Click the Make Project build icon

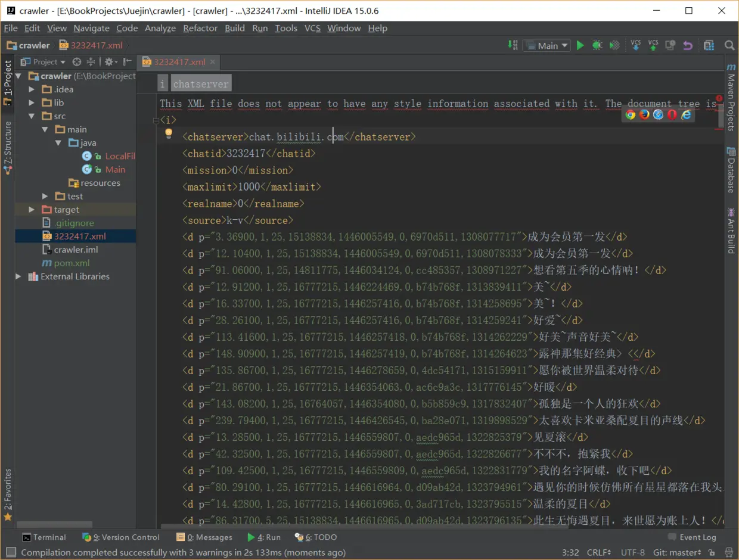(x=513, y=45)
